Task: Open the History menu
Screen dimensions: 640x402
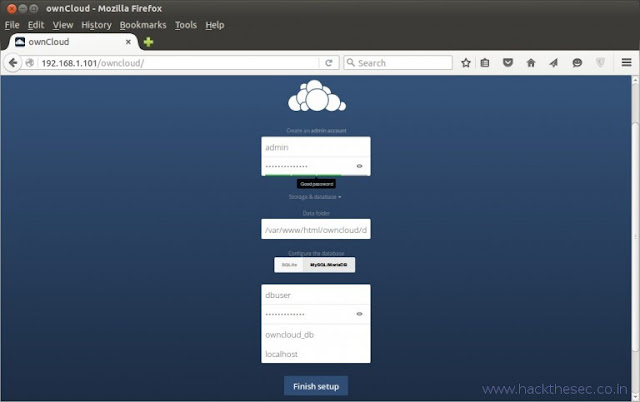Action: [96, 25]
